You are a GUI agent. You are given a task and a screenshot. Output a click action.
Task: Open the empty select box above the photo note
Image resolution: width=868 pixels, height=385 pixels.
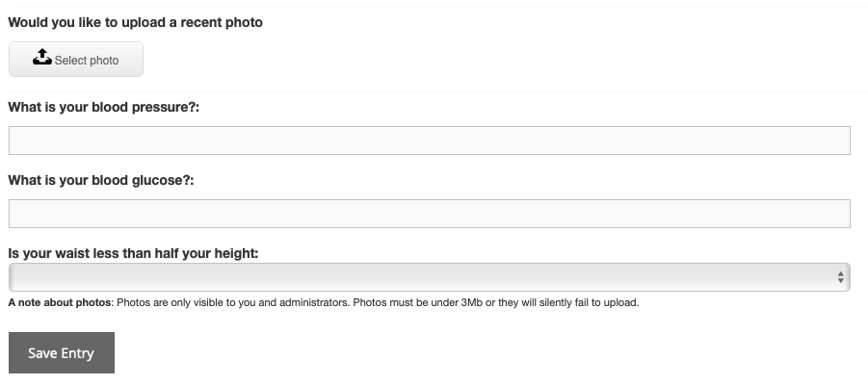(x=430, y=277)
